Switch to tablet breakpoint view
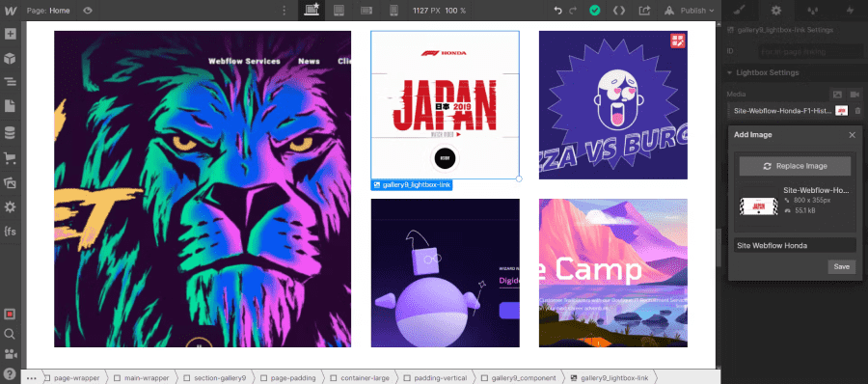868x384 pixels. (x=339, y=10)
